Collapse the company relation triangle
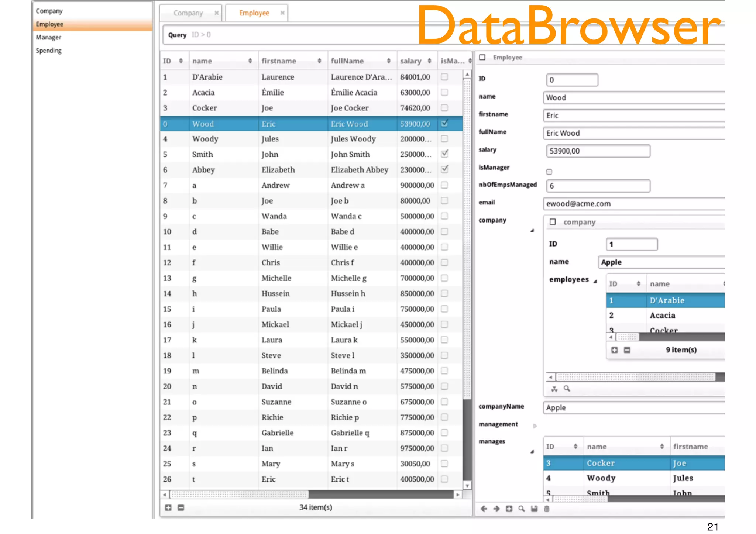This screenshot has height=534, width=756. (x=532, y=231)
